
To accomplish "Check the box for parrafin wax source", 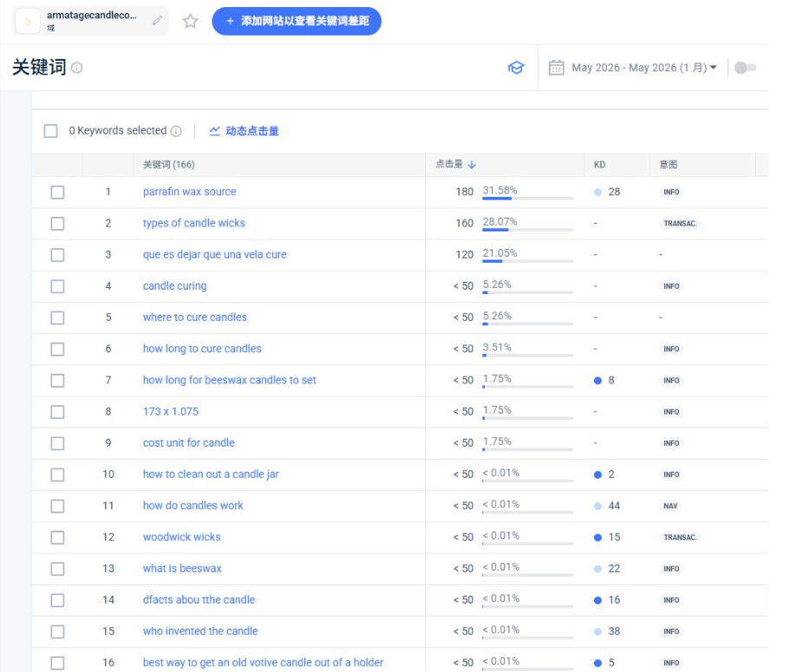I will tap(57, 192).
